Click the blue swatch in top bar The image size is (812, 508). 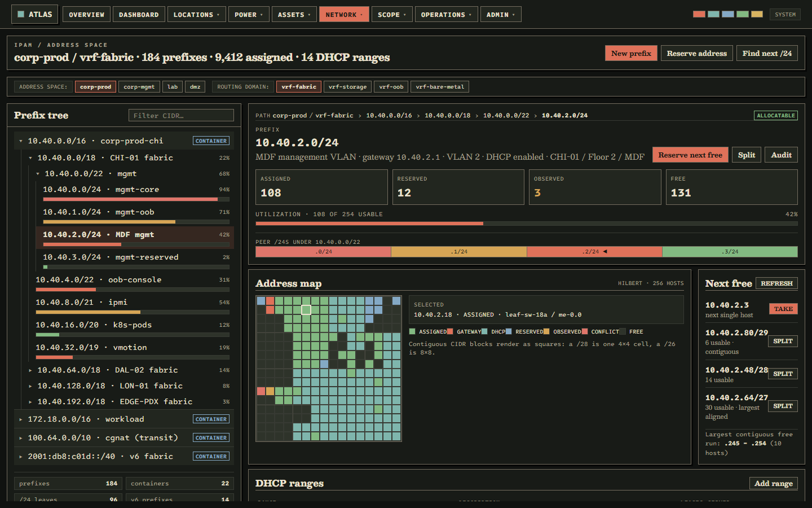(x=728, y=14)
